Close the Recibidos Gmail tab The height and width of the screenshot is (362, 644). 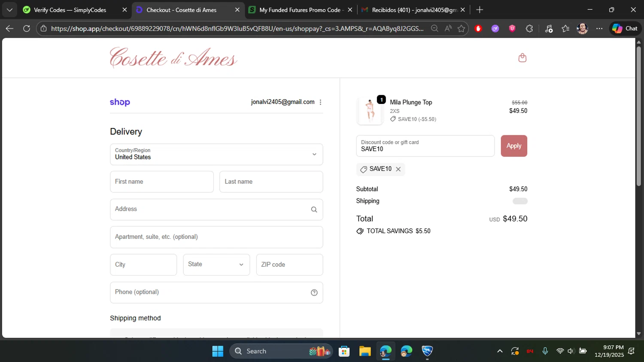(462, 9)
